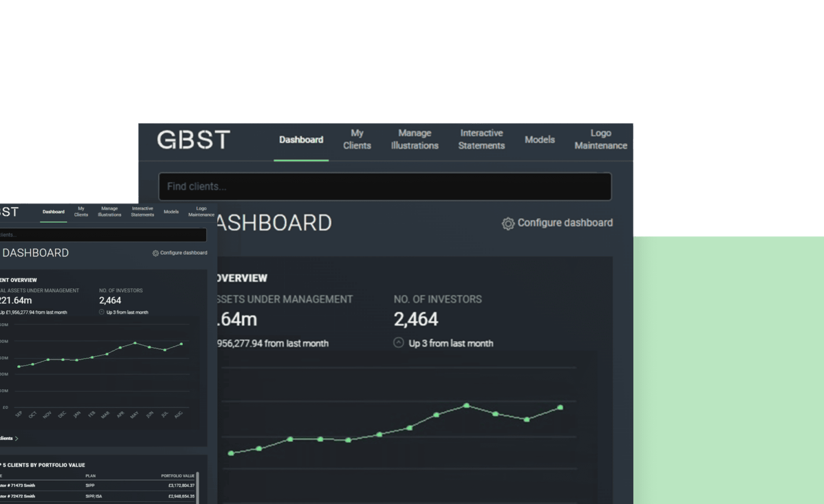Click the DASHBOARD heading in the small window
Screen dimensions: 824x504
[36, 253]
